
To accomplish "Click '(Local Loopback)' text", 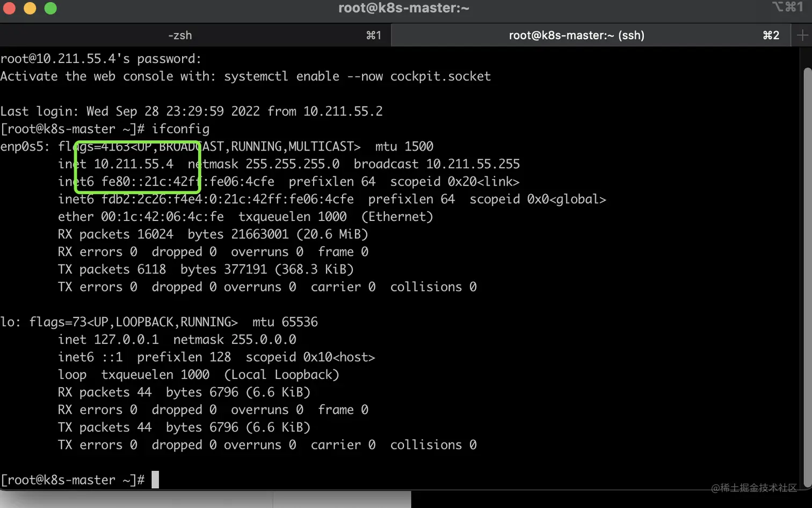I will (281, 375).
